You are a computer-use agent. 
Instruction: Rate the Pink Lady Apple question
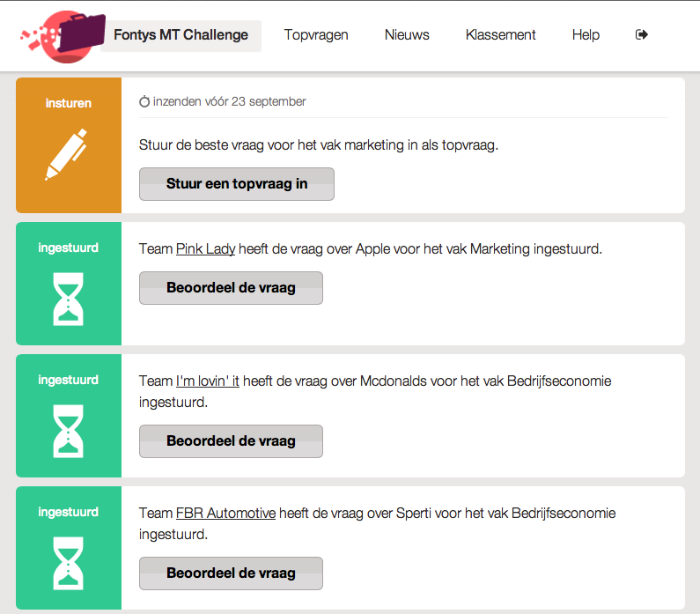point(231,288)
